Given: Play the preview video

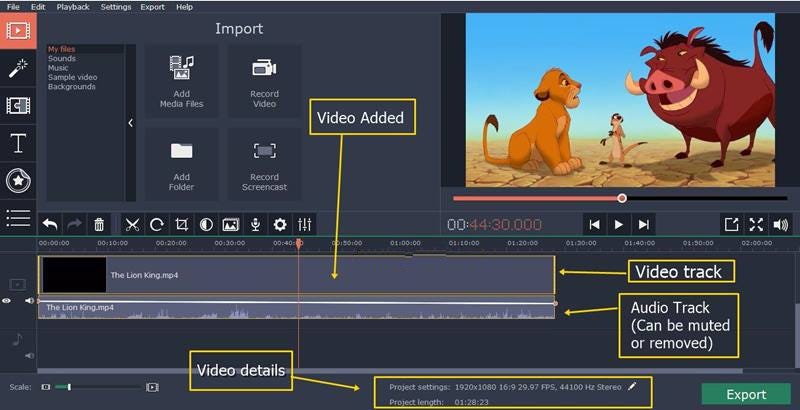Looking at the screenshot, I should click(x=619, y=224).
